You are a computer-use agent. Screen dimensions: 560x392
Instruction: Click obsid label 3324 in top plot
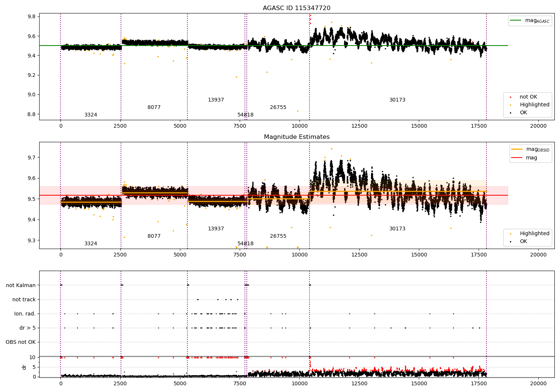click(x=91, y=115)
